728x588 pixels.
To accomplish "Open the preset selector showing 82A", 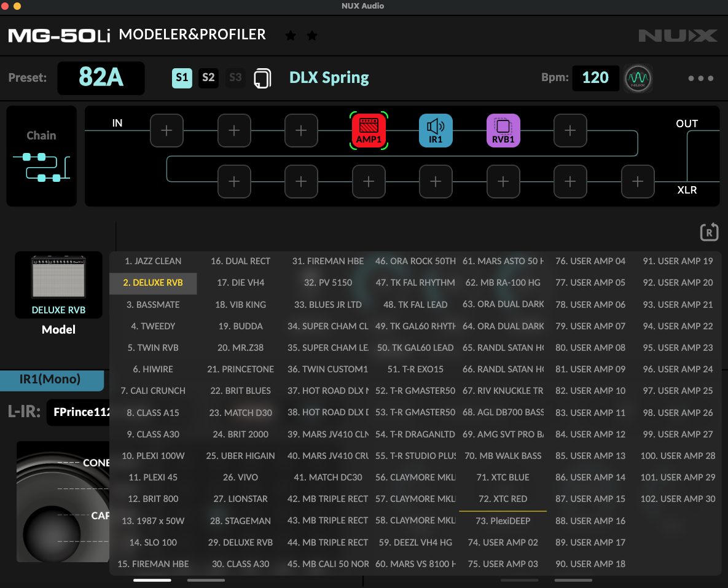I will [101, 78].
